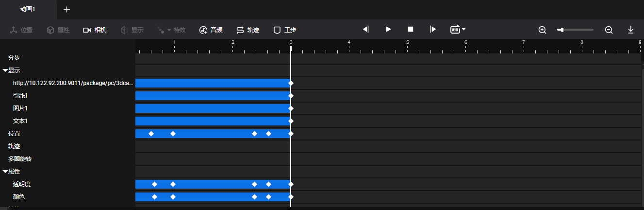Switch to the 动画1 tab

28,10
